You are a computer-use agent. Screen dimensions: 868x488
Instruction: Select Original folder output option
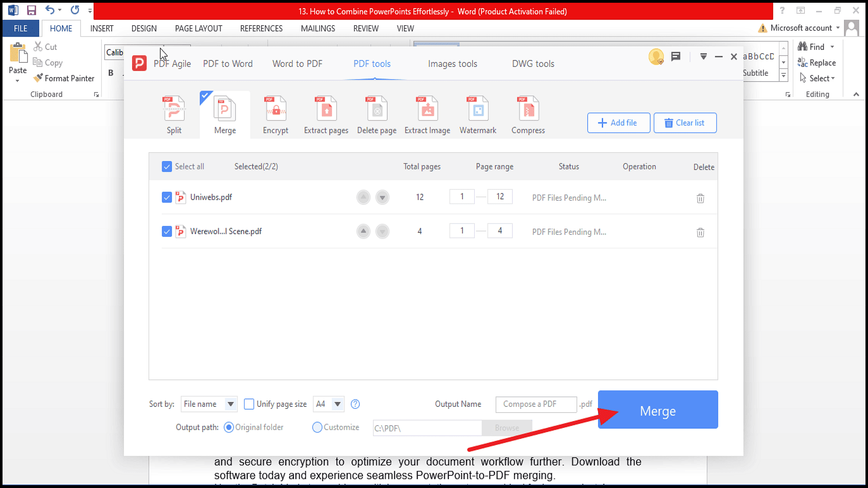(x=229, y=427)
